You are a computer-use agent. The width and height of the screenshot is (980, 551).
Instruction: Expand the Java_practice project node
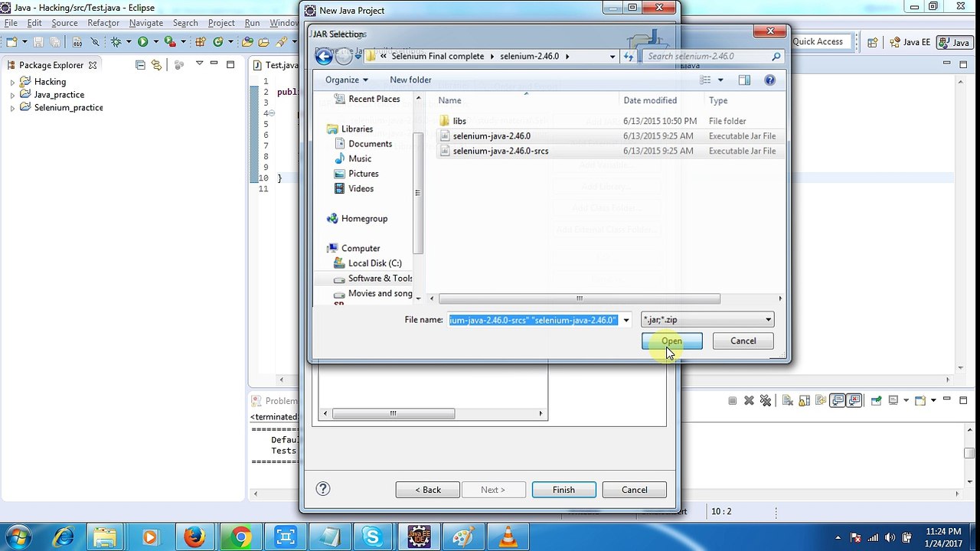pyautogui.click(x=12, y=95)
